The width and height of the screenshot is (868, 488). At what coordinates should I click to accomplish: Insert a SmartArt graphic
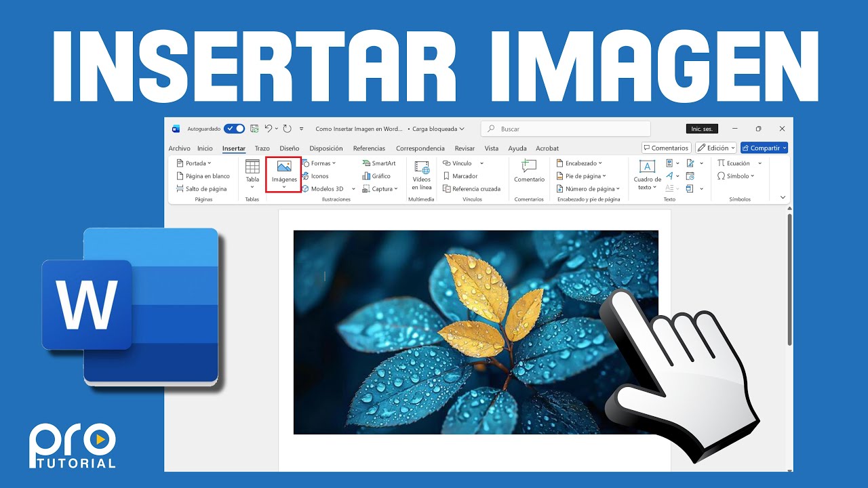click(x=379, y=163)
